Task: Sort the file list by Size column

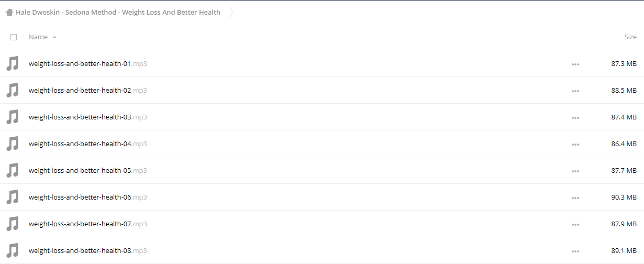Action: tap(630, 37)
